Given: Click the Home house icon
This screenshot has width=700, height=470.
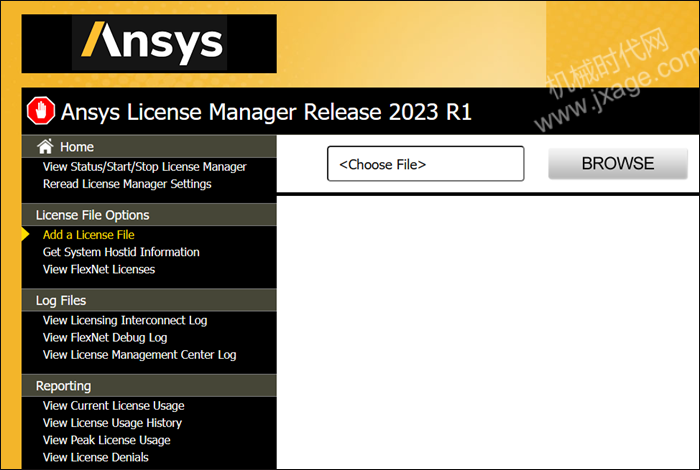Looking at the screenshot, I should 45,146.
